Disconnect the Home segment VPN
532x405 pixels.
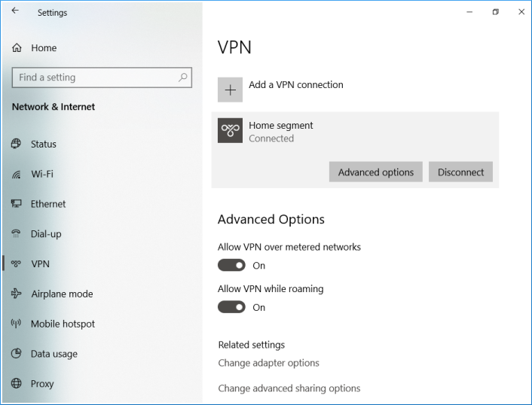click(x=460, y=172)
